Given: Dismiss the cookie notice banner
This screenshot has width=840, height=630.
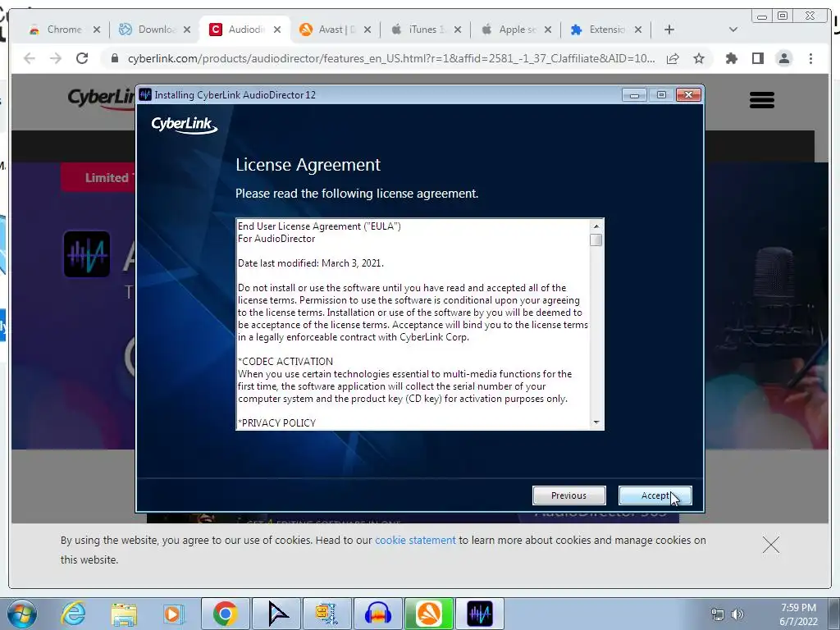Looking at the screenshot, I should pos(771,545).
